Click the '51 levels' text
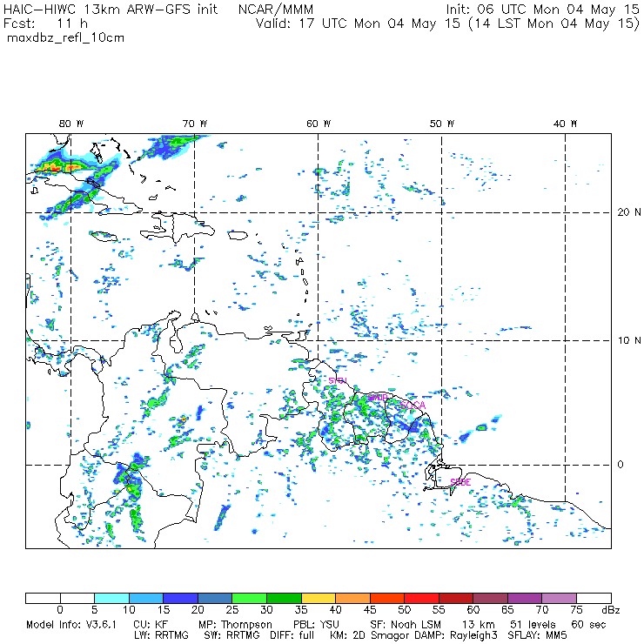Viewport: 644px width, 644px height. (x=533, y=625)
